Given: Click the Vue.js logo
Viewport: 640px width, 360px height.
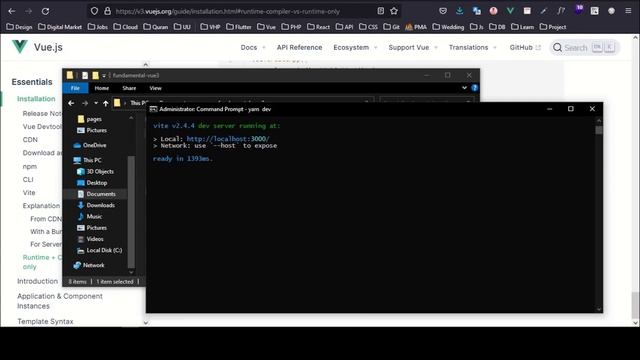Looking at the screenshot, I should coord(20,47).
